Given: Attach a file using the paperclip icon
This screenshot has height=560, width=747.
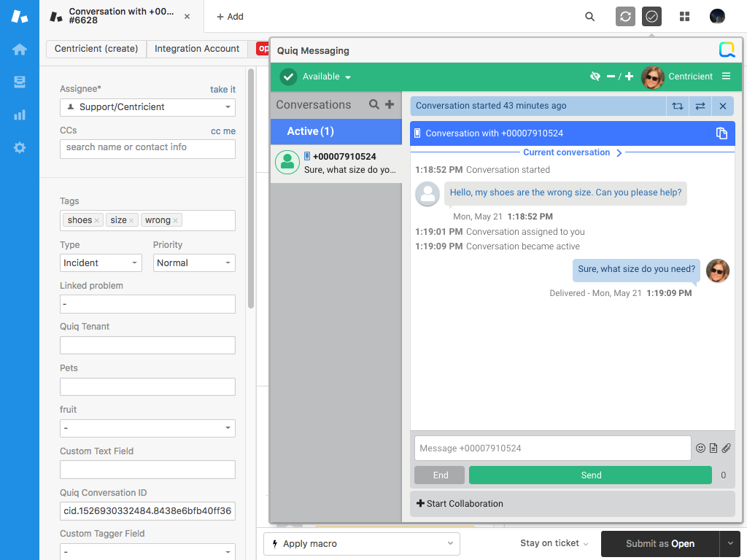Looking at the screenshot, I should pyautogui.click(x=726, y=448).
